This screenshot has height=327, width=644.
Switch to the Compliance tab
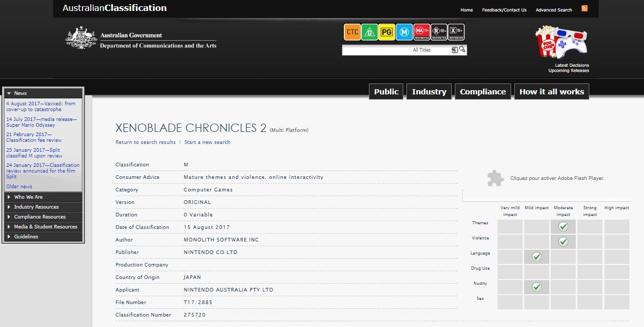(x=482, y=92)
